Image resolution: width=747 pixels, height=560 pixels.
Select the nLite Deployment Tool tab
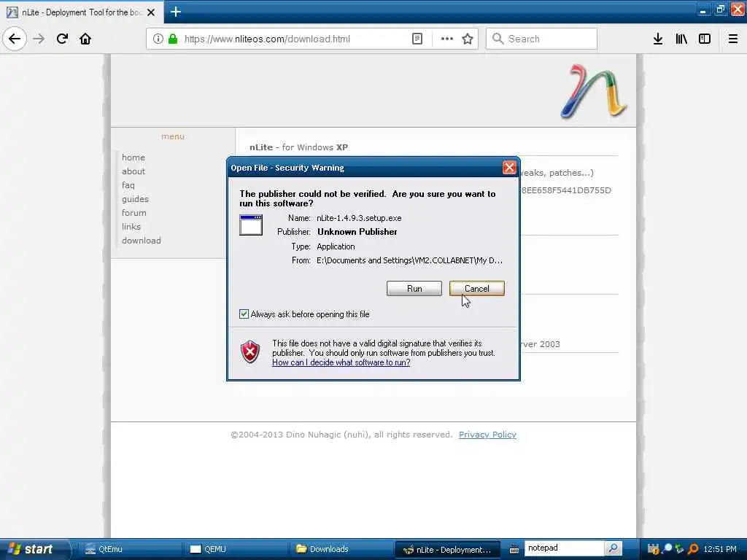pos(81,12)
